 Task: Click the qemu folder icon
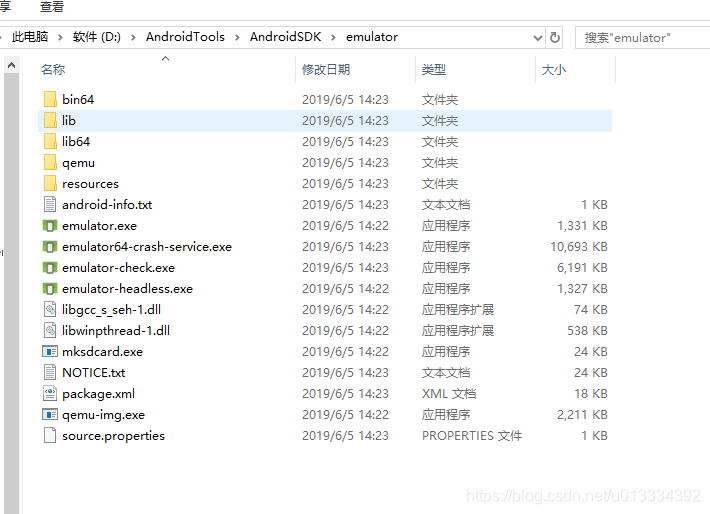pyautogui.click(x=50, y=163)
